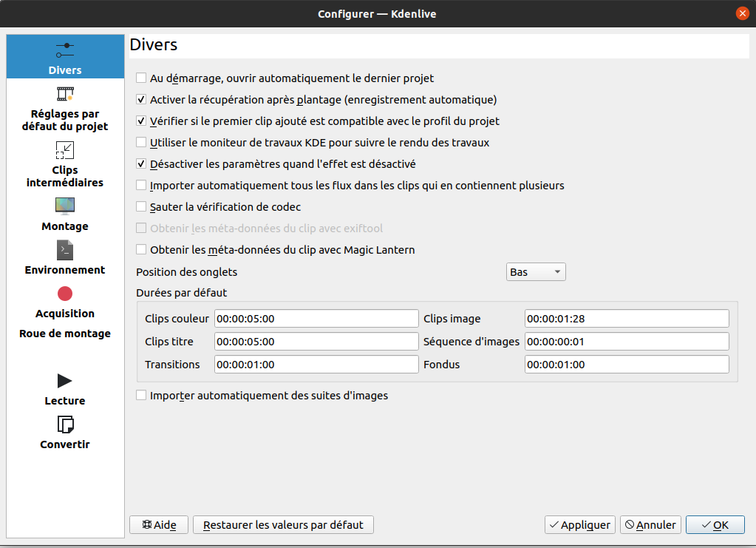Click the Aide button

pos(159,524)
